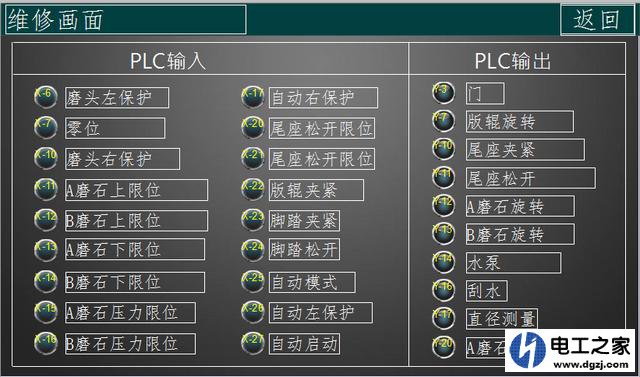Select the 尾座松开 output label
This screenshot has height=377, width=640.
tap(531, 178)
